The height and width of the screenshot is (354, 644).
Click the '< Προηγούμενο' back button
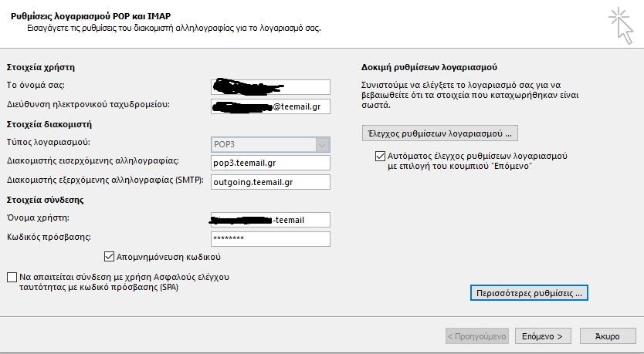[477, 336]
